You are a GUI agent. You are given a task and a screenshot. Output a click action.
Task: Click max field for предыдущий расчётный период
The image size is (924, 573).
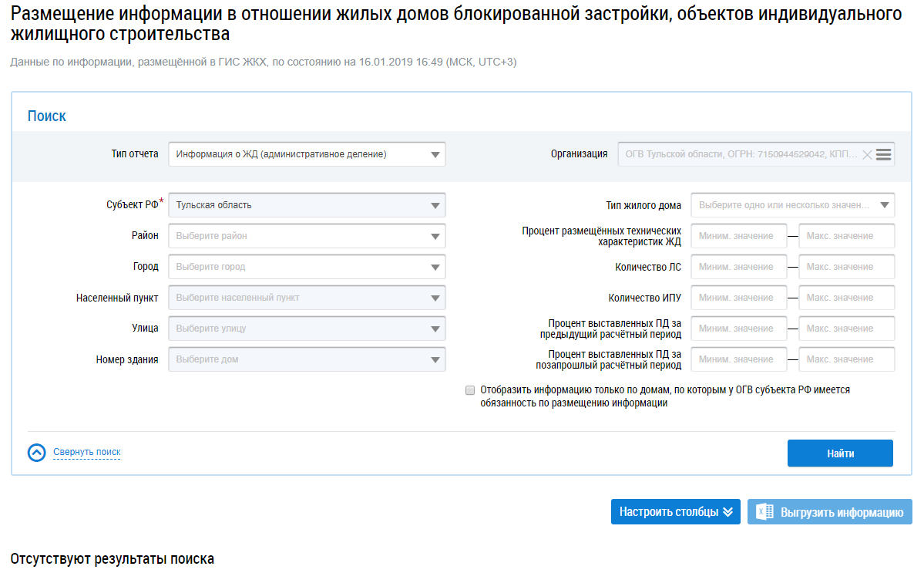pos(846,329)
